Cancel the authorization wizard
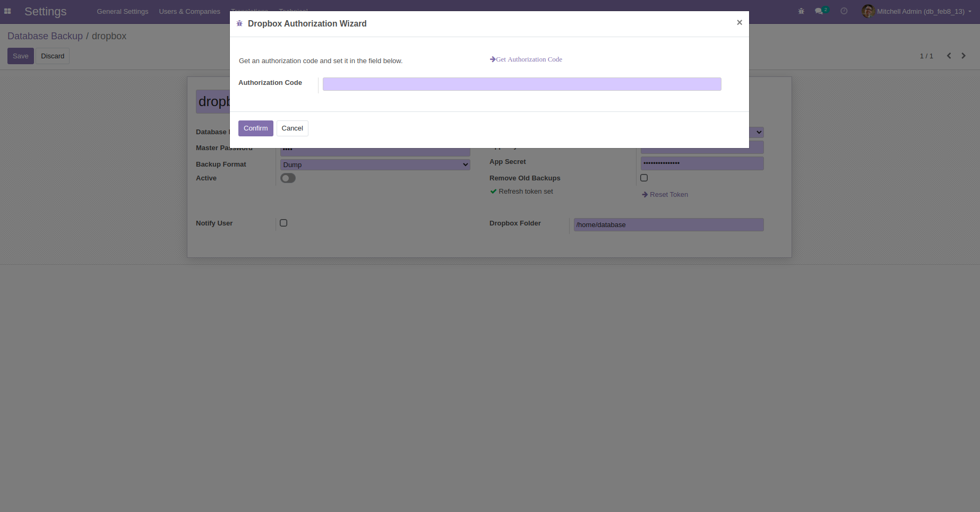The image size is (980, 512). (293, 128)
